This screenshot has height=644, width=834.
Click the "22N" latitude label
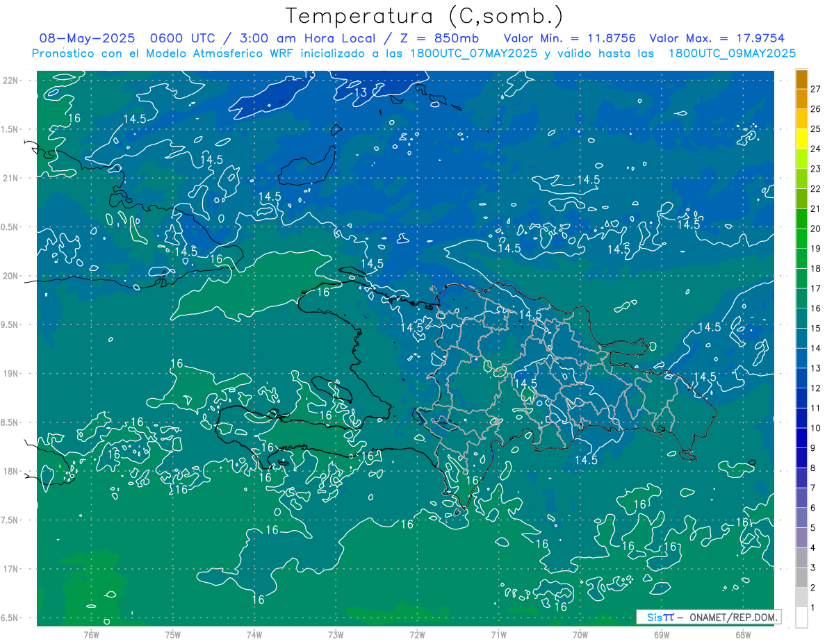click(x=11, y=80)
